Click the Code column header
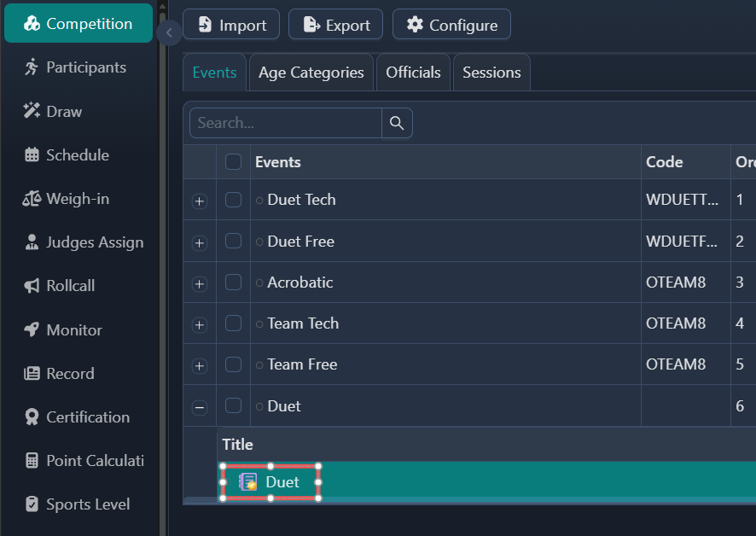The height and width of the screenshot is (536, 756). 686,162
